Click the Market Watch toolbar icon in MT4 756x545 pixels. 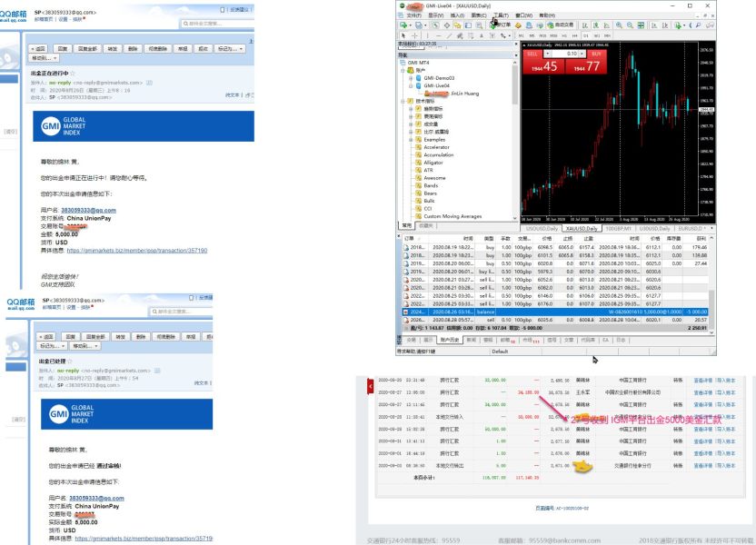tap(435, 25)
